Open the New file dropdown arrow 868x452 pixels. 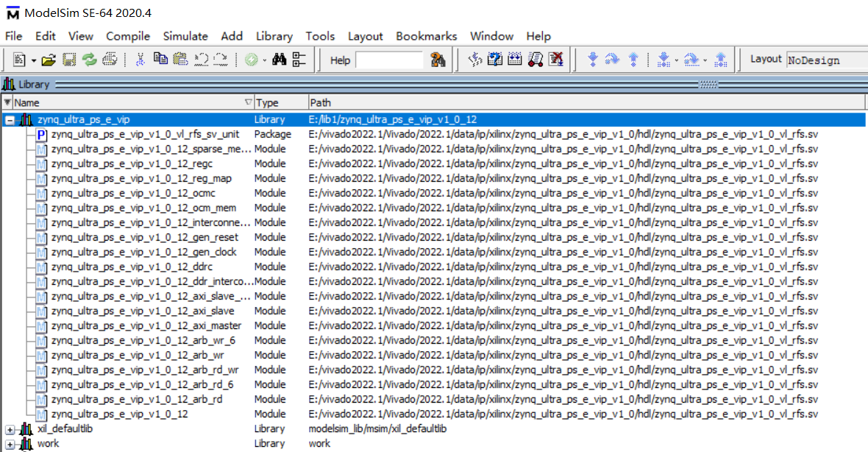click(34, 60)
